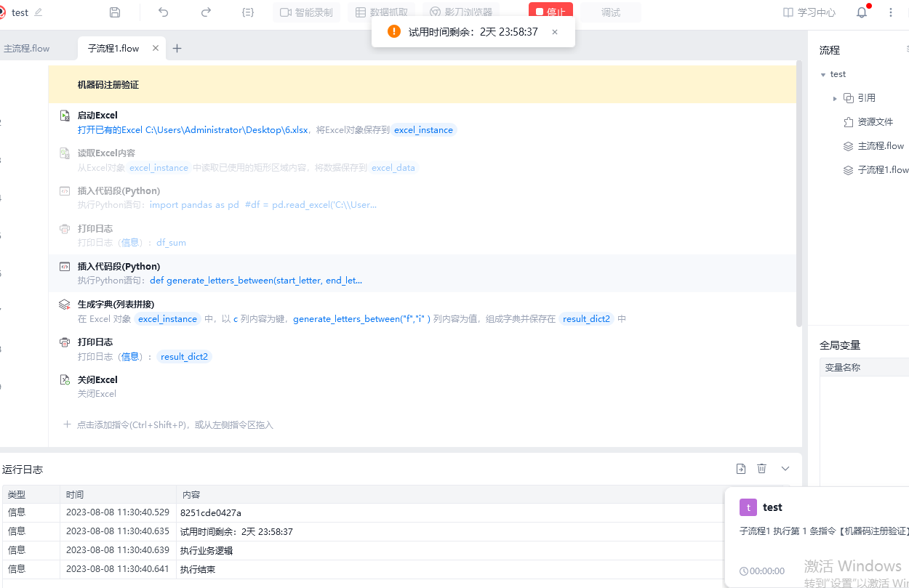
Task: Edit project name pencil icon next to test
Action: click(x=39, y=12)
